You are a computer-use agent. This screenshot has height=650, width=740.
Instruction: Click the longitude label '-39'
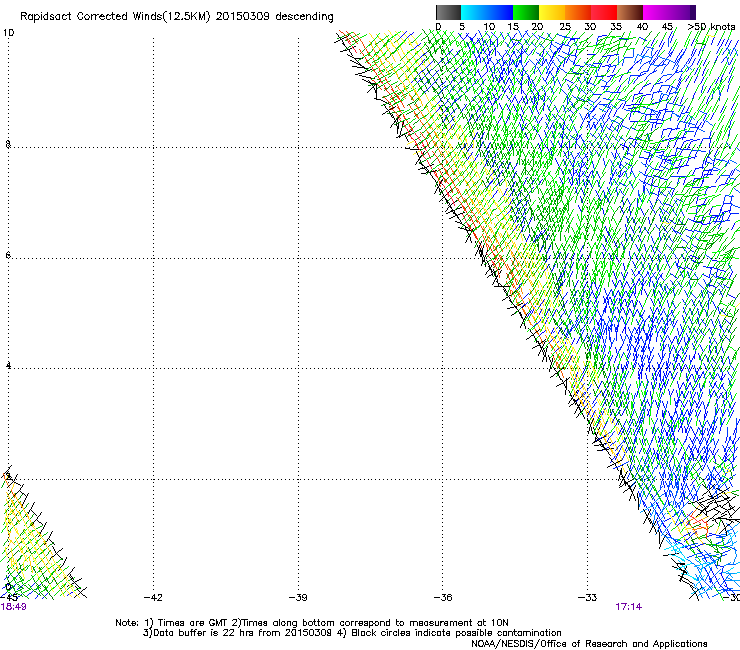[298, 597]
